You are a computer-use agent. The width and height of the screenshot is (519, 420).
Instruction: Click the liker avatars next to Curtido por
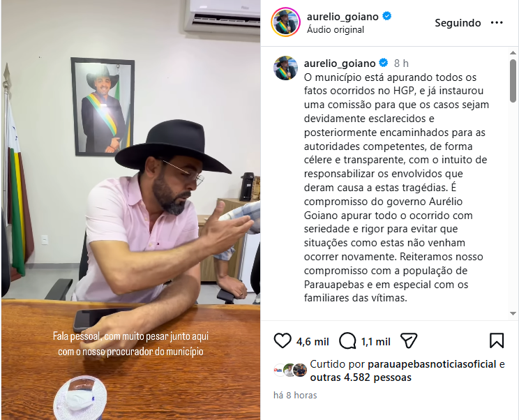pos(290,370)
